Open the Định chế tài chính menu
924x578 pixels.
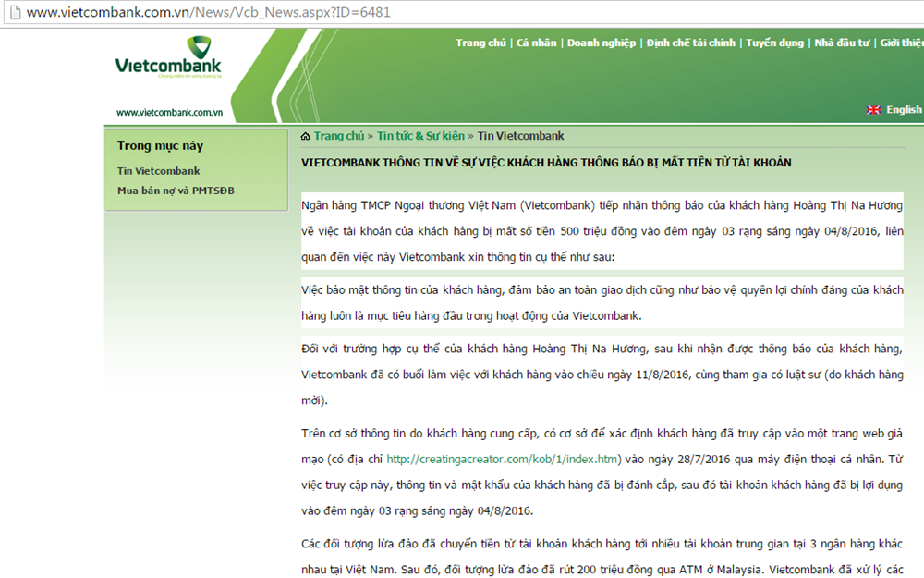[690, 43]
